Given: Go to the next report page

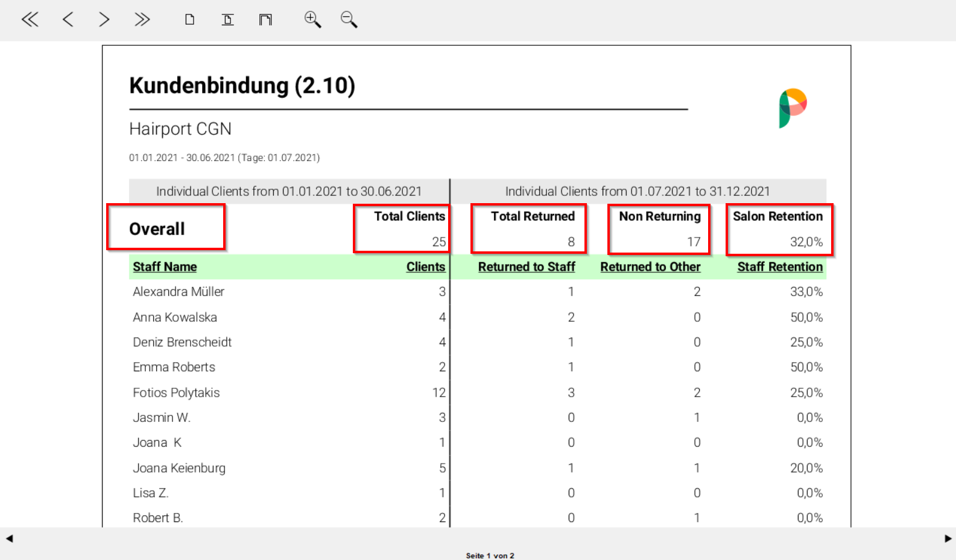Looking at the screenshot, I should (x=104, y=20).
